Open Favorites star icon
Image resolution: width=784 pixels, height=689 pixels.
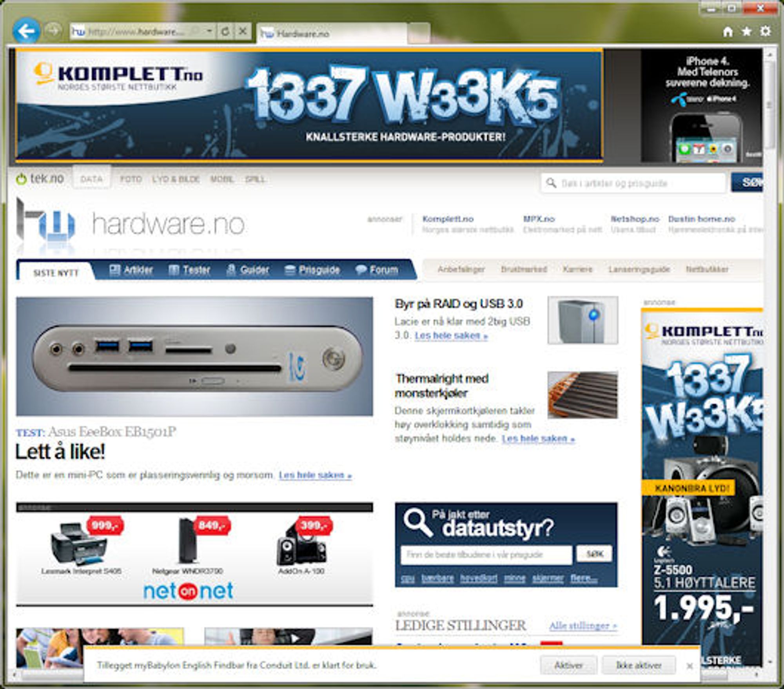point(747,32)
